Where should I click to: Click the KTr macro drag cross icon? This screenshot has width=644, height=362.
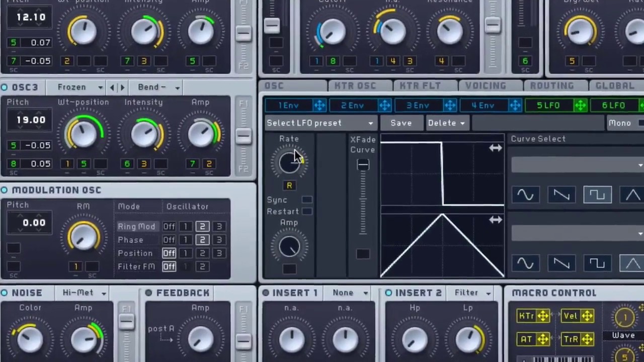click(543, 316)
